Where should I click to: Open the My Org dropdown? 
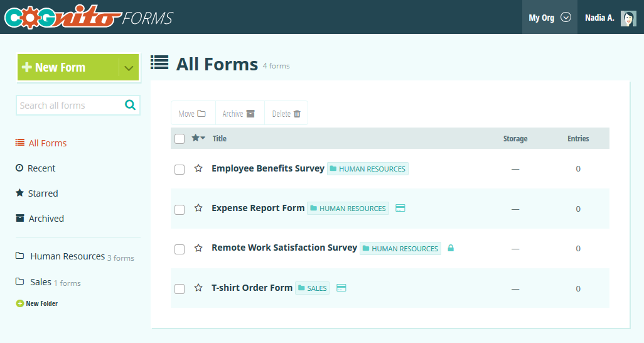pyautogui.click(x=549, y=18)
